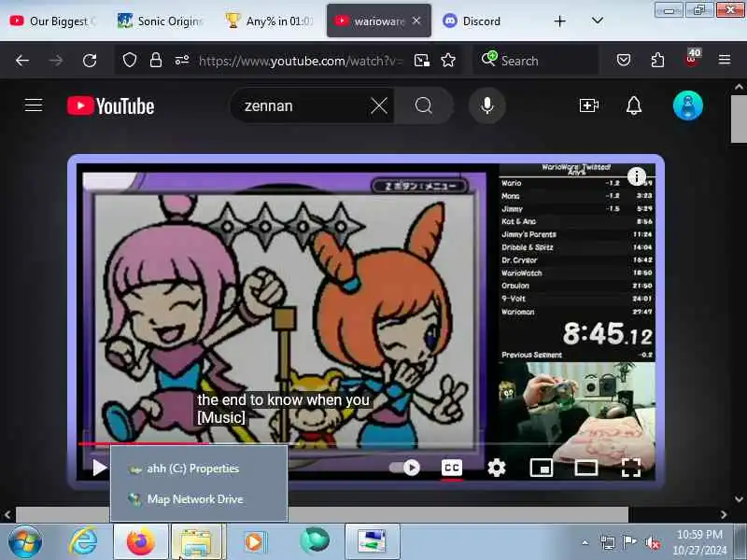Show hidden tray icons arrow
Screen dimensions: 747x560
click(x=585, y=542)
